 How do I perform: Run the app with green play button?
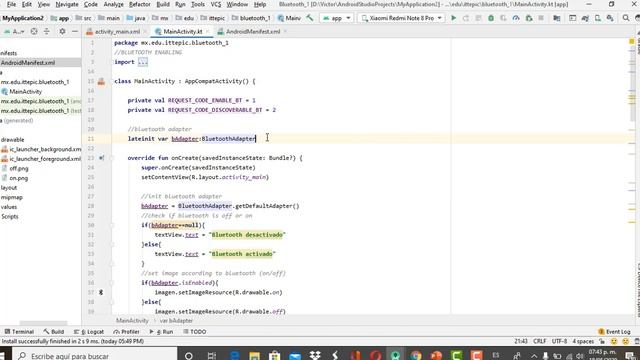click(453, 18)
